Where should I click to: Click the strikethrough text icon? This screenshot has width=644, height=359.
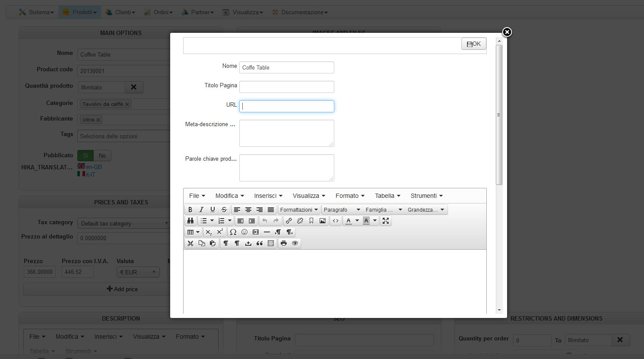pos(224,210)
